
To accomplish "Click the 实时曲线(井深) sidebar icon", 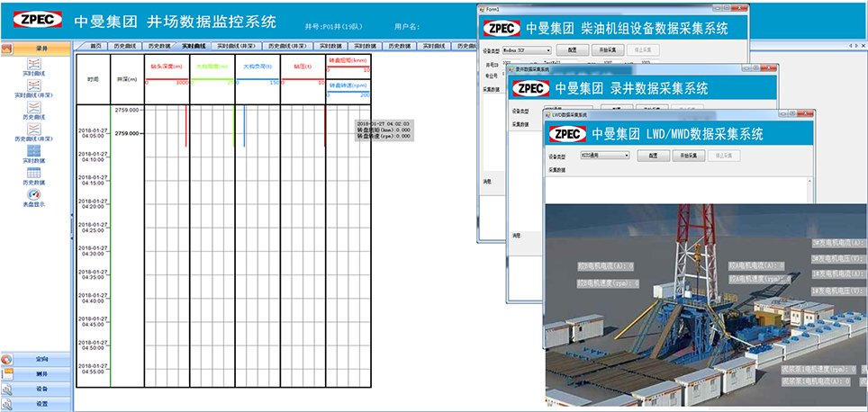I will [34, 87].
